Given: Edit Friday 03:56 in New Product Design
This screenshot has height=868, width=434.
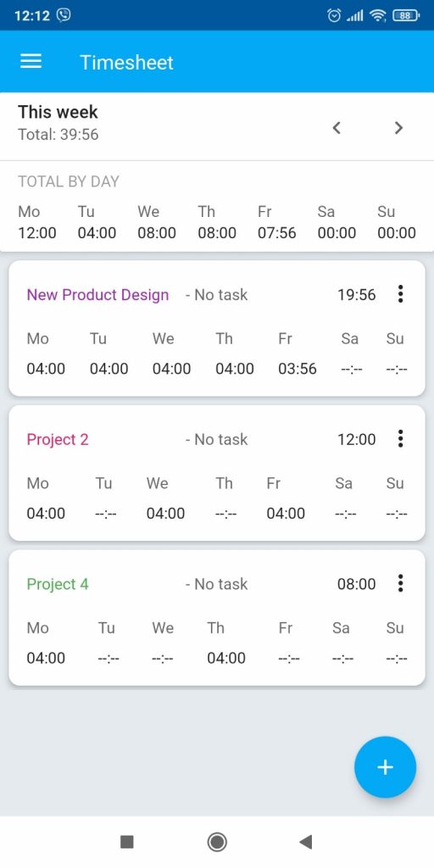Looking at the screenshot, I should click(298, 369).
